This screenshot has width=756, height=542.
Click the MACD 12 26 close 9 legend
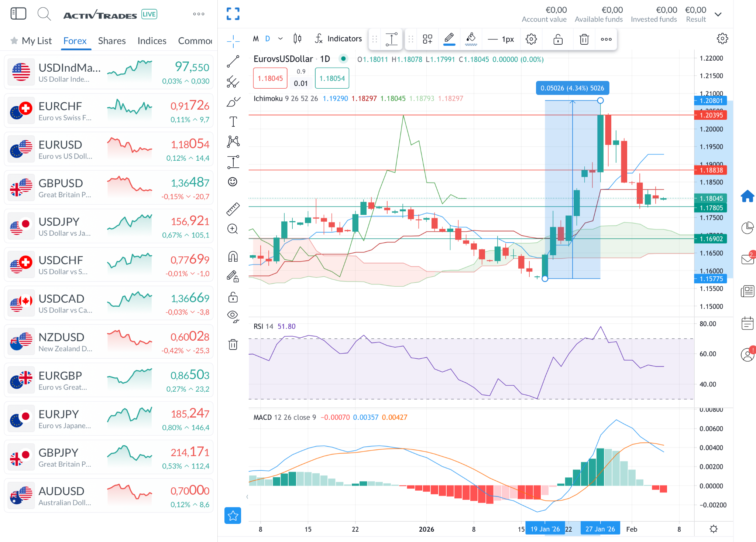[x=285, y=417]
